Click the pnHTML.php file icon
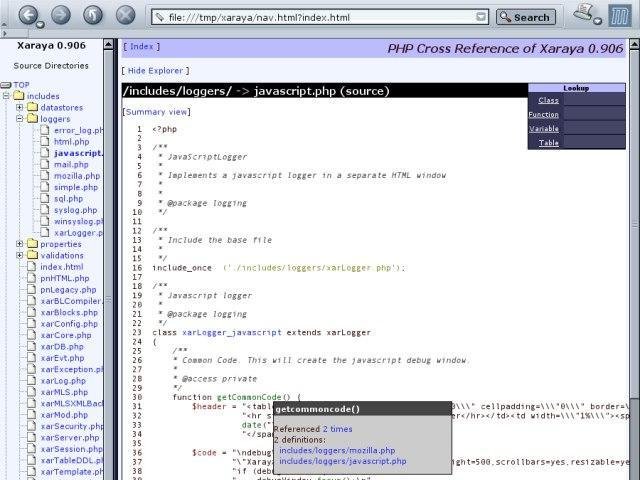 pos(31,278)
